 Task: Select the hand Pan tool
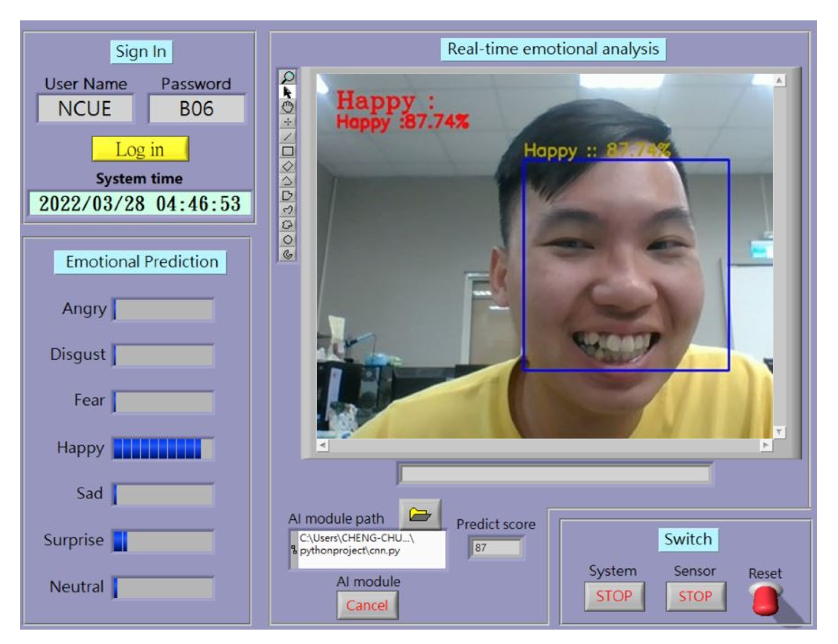288,107
